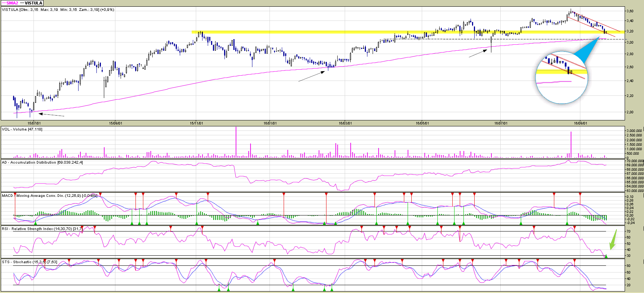Click the VISTULA price header with Otw. 3,16
This screenshot has height=293, width=644.
pyautogui.click(x=58, y=10)
